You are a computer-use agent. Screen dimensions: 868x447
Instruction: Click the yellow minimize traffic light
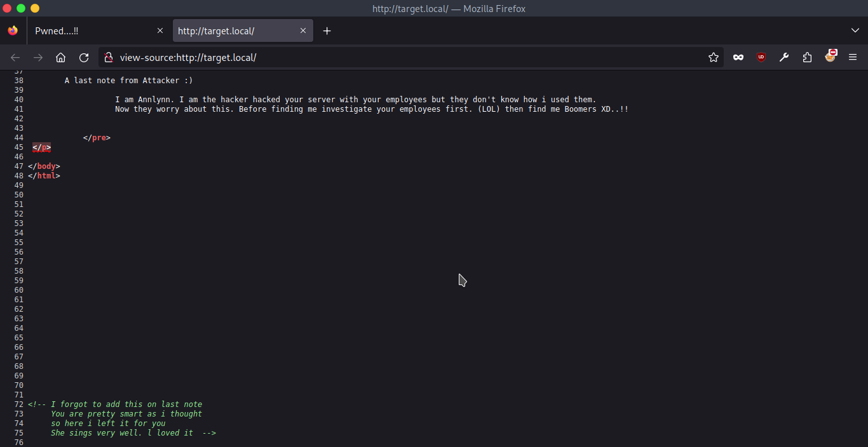tap(35, 9)
